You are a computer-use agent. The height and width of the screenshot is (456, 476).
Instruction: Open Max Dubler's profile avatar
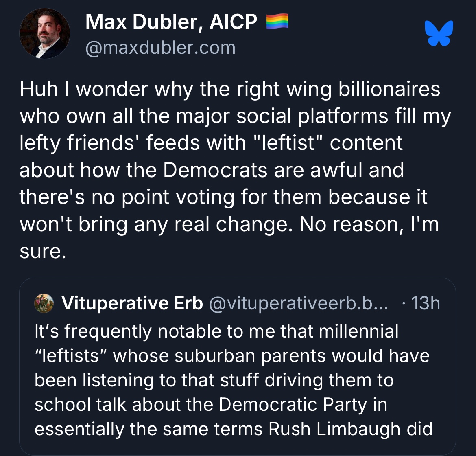45,33
